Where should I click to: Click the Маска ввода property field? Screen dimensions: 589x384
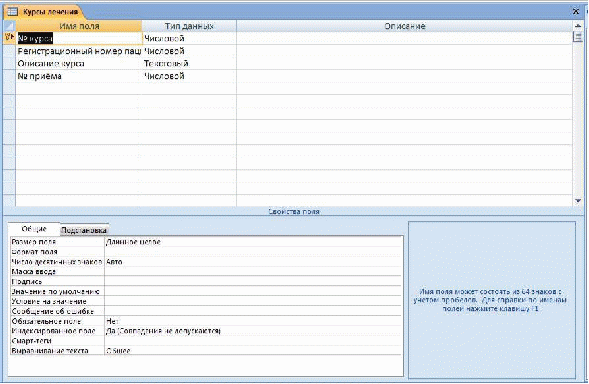pyautogui.click(x=253, y=271)
